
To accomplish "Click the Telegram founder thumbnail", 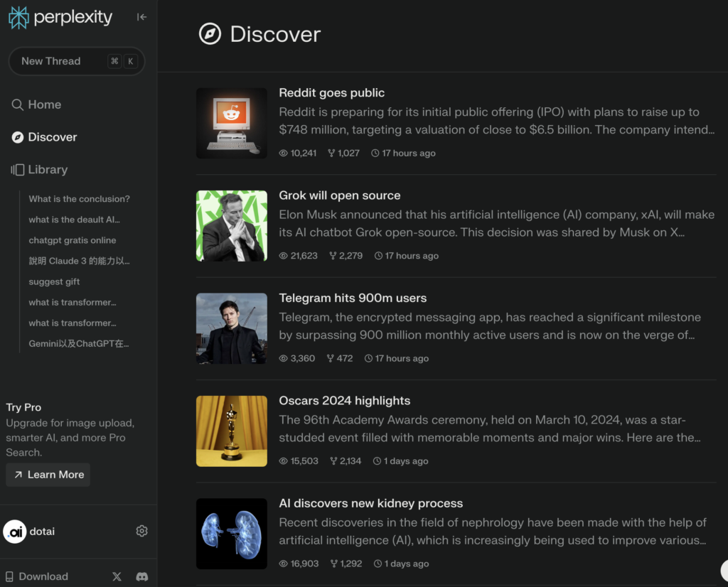I will [x=232, y=328].
